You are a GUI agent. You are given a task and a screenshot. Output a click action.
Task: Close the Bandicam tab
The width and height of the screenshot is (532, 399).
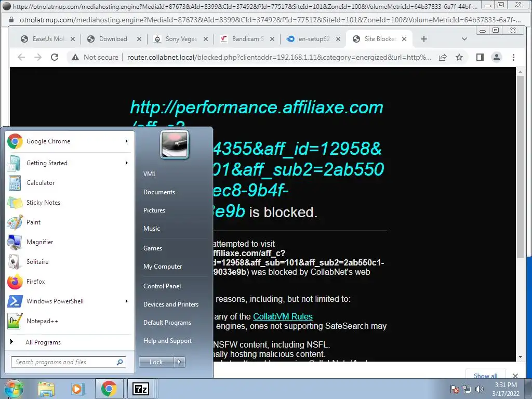[x=272, y=39]
